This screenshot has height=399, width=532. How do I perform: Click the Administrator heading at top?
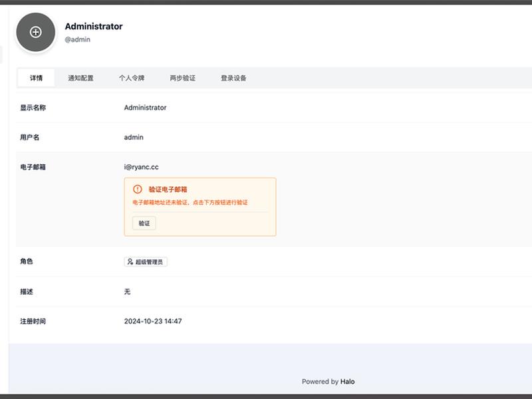(94, 27)
